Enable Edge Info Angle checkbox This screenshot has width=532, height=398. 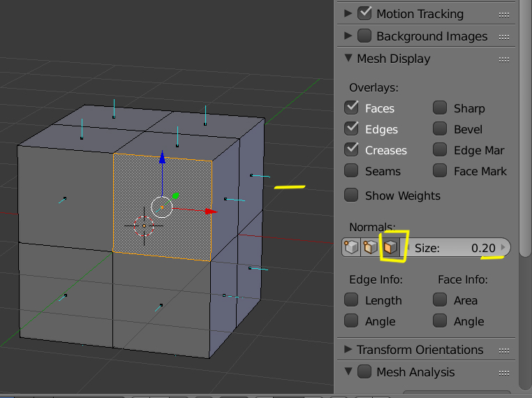[x=351, y=321]
